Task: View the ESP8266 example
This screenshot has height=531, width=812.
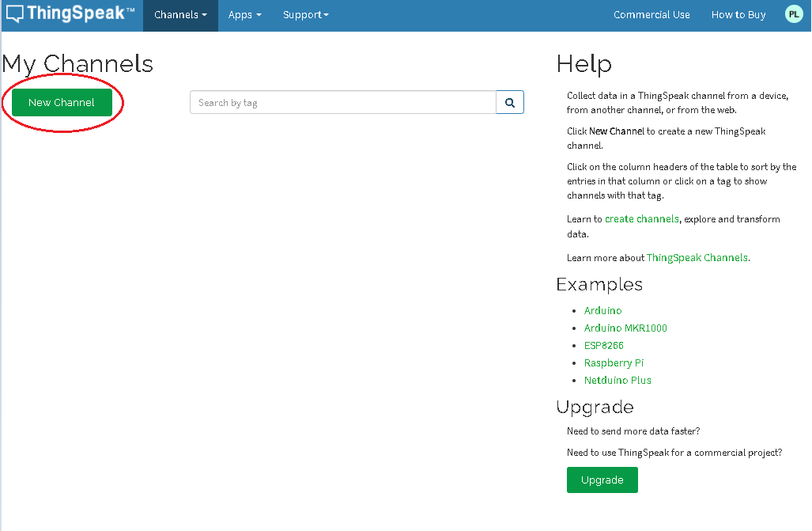Action: (x=603, y=345)
